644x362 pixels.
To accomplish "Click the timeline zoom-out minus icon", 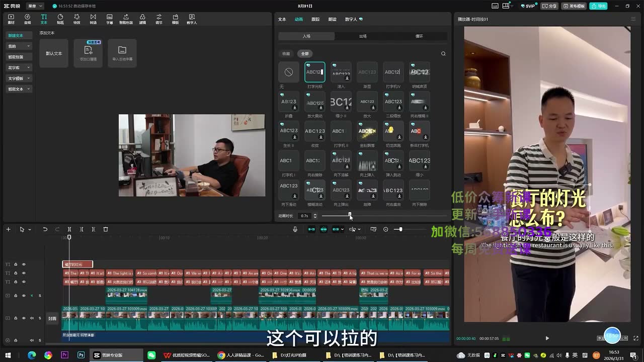I will click(x=386, y=229).
